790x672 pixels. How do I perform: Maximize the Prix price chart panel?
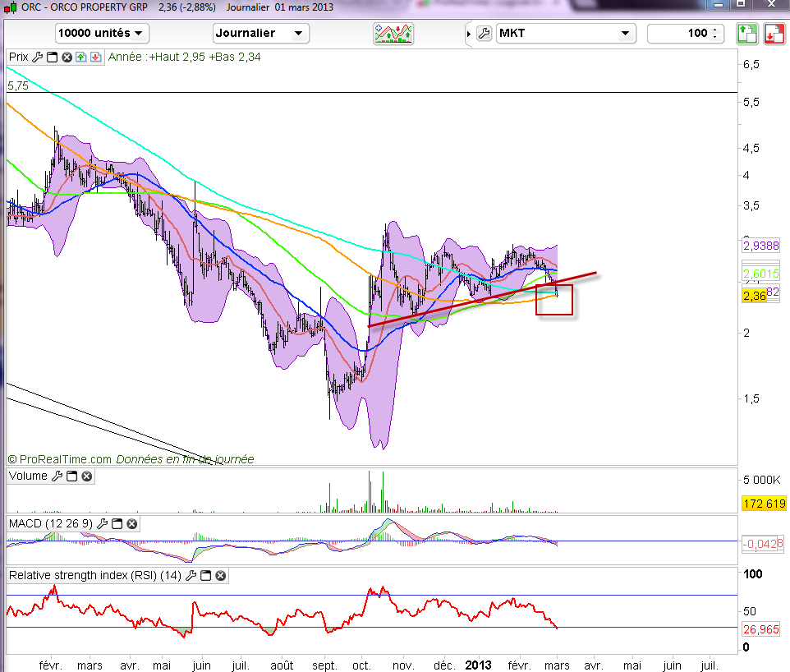(53, 58)
